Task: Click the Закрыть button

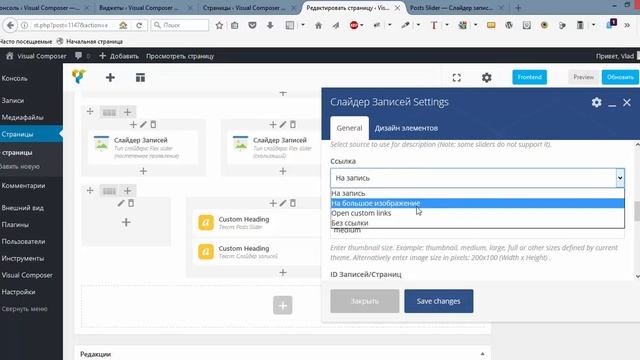Action: [365, 301]
